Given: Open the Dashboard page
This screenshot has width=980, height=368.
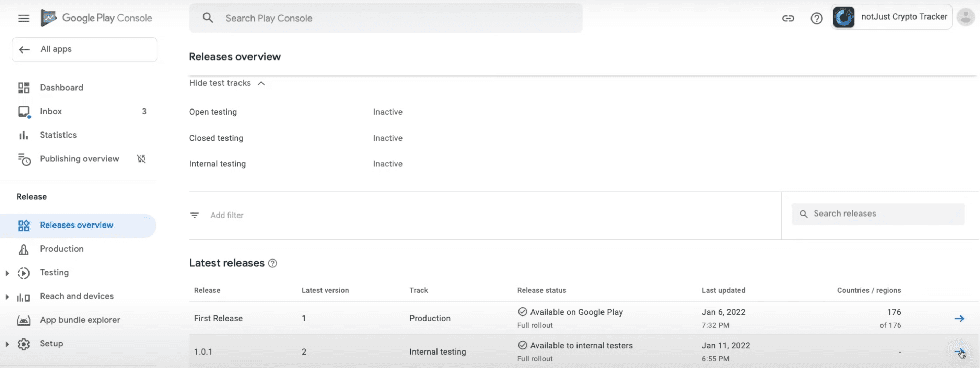Looking at the screenshot, I should point(61,88).
